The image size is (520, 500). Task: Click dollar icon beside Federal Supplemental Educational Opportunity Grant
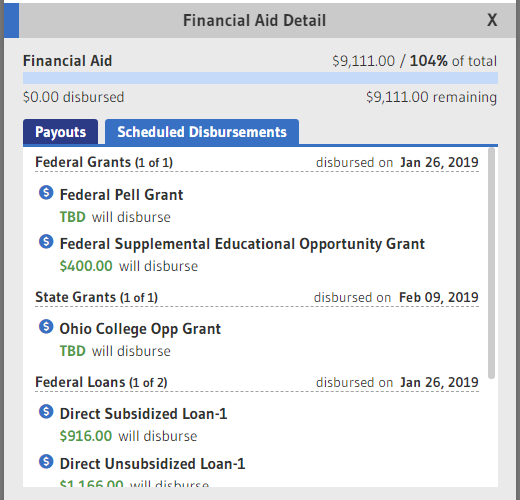(46, 241)
